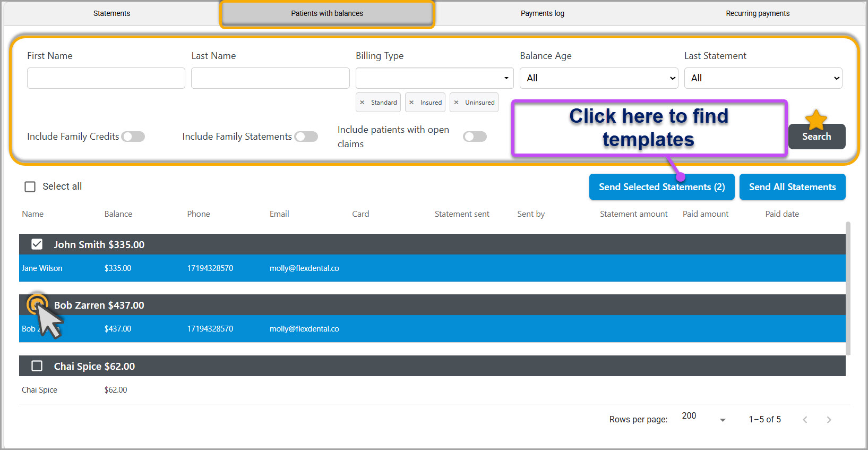This screenshot has width=868, height=450.
Task: Go to the next results page
Action: (829, 420)
